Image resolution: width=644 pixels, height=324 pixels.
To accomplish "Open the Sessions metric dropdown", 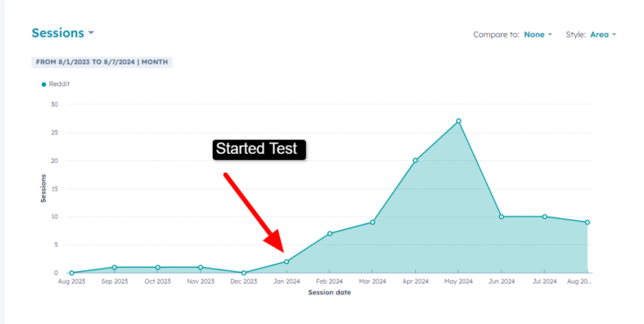I will point(63,33).
